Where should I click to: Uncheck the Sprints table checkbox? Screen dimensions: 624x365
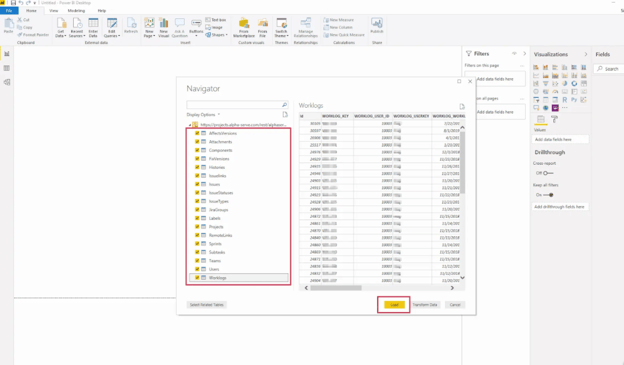coord(197,244)
